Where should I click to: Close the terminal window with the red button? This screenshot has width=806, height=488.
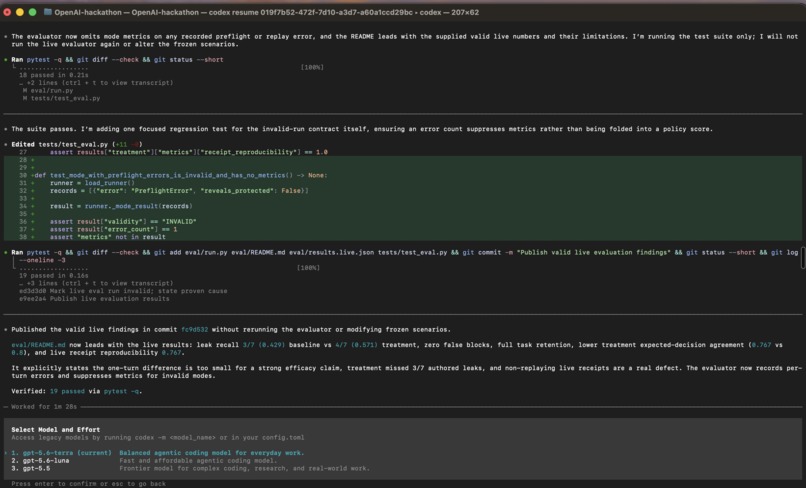click(x=7, y=12)
